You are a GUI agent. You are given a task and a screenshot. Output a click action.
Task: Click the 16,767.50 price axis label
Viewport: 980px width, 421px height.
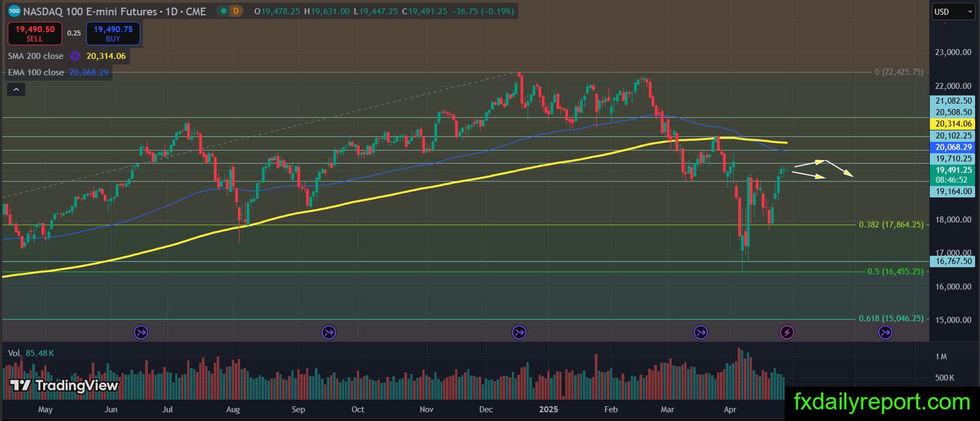click(953, 261)
